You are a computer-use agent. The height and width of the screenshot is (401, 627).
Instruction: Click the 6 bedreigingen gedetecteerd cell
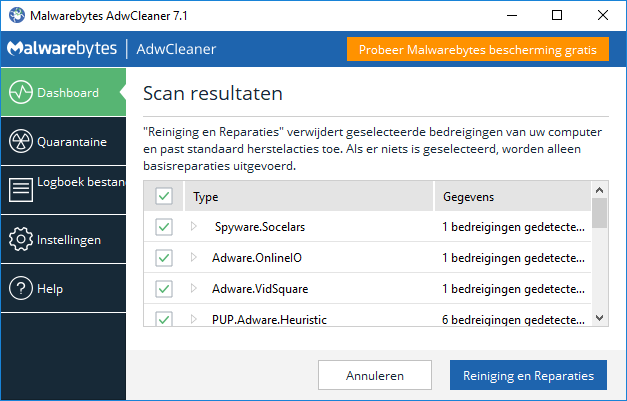[x=513, y=319]
